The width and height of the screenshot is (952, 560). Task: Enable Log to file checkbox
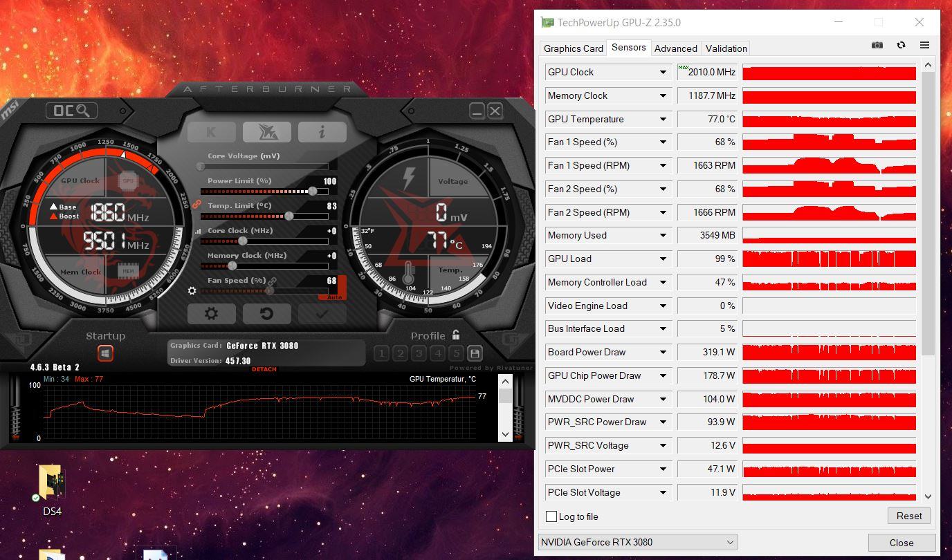pos(551,516)
